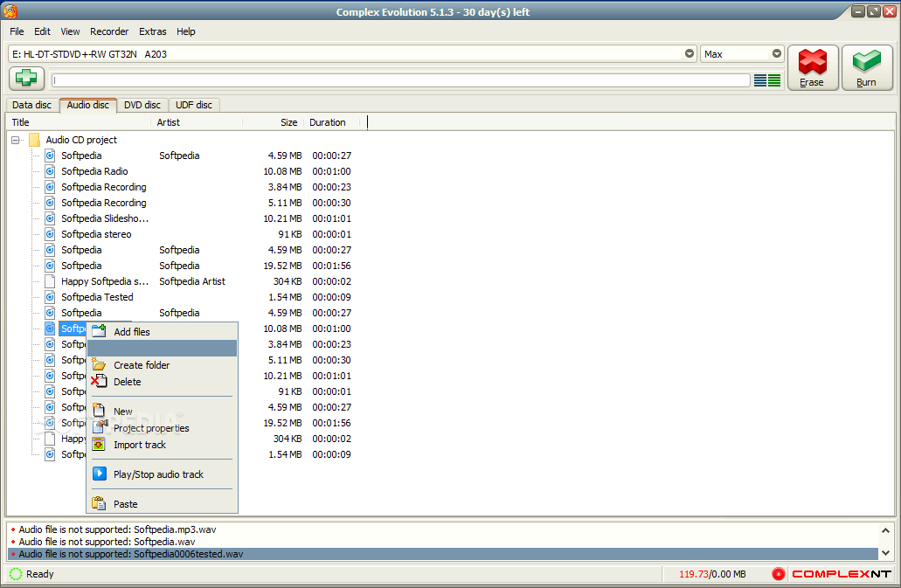
Task: Click the path input field beside the plus button
Action: pos(401,80)
